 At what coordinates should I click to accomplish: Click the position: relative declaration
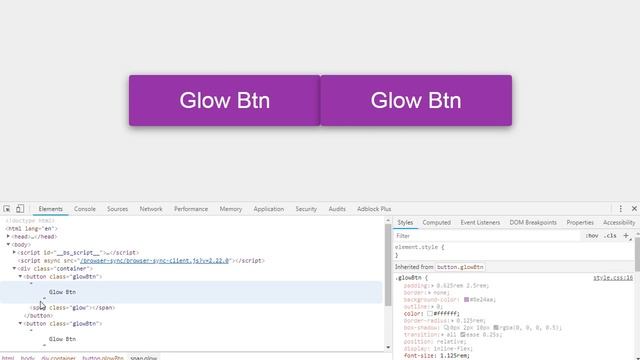click(435, 342)
